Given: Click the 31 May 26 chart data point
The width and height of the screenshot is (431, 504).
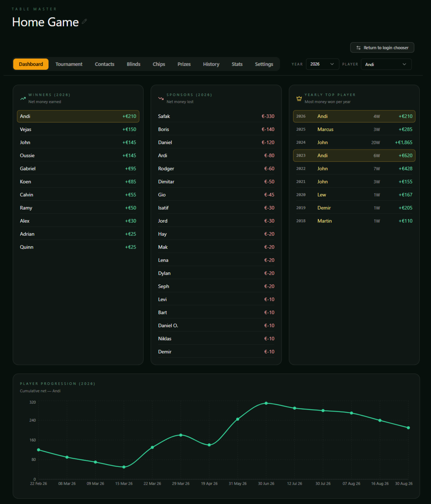Looking at the screenshot, I should pyautogui.click(x=238, y=419).
